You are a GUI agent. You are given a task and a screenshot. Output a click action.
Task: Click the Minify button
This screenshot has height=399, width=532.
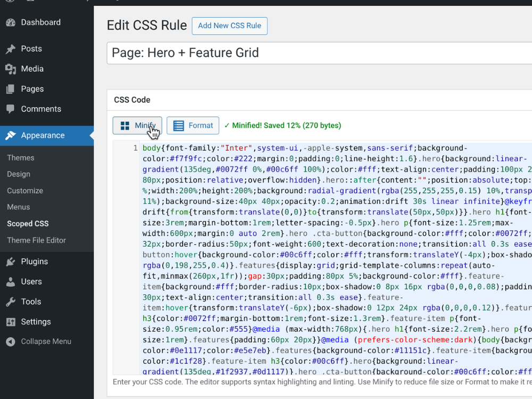[137, 126]
